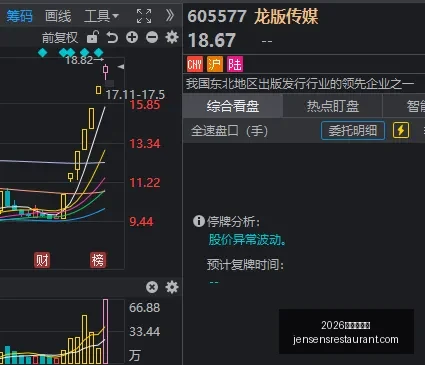The width and height of the screenshot is (425, 365).
Task: Click the tallest pink volume bar
Action: pos(106,331)
